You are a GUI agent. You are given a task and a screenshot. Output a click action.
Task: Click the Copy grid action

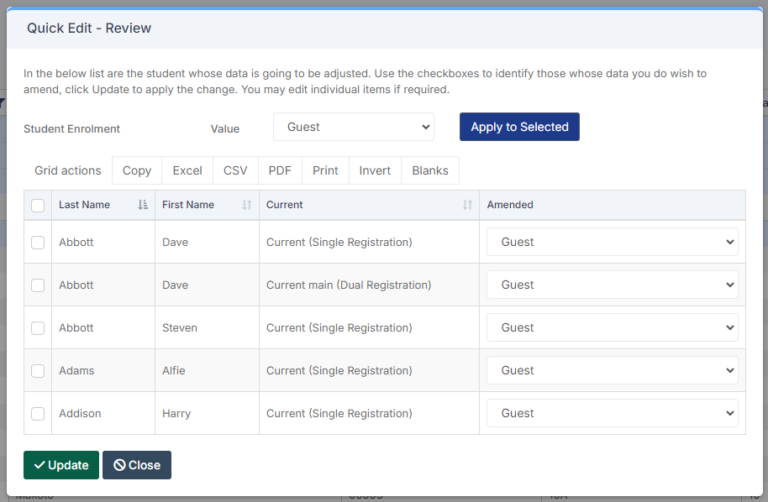(137, 171)
